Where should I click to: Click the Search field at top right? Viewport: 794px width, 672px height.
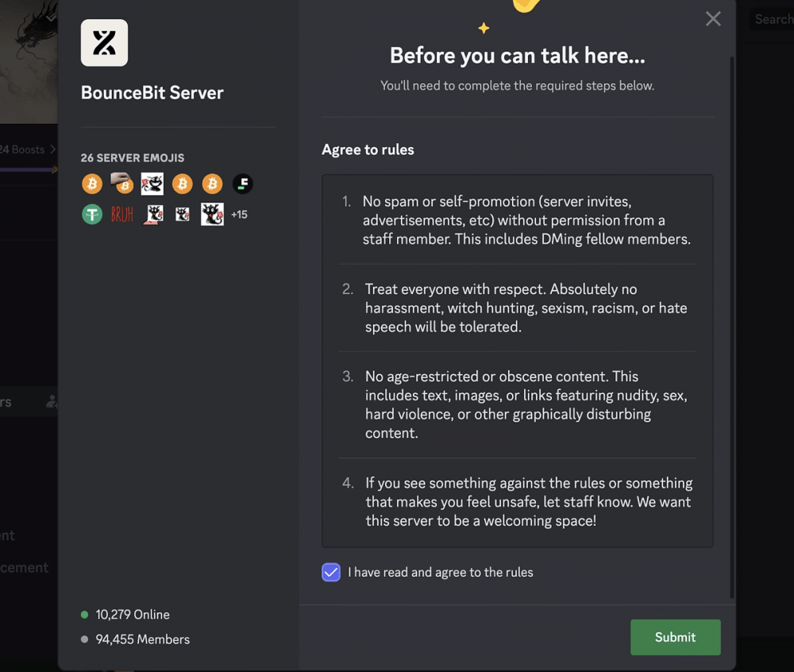click(x=772, y=19)
